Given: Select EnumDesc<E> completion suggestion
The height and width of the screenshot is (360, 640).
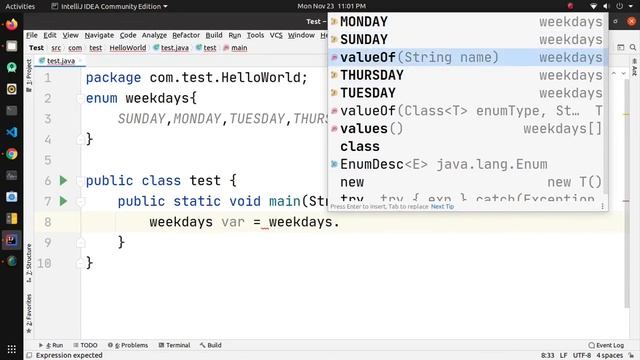Looking at the screenshot, I should [467, 164].
